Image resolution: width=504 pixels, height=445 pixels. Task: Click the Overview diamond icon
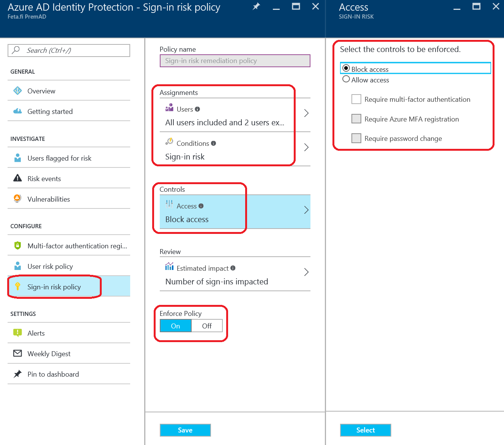(17, 91)
